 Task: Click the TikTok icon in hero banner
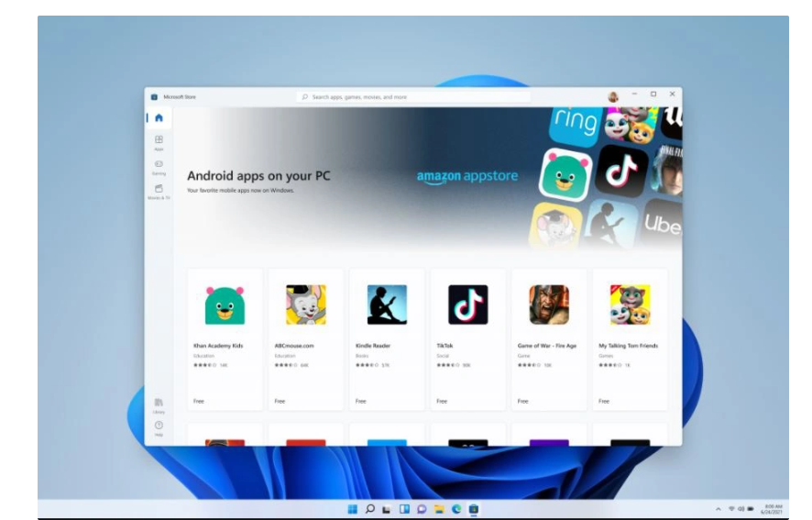[621, 171]
